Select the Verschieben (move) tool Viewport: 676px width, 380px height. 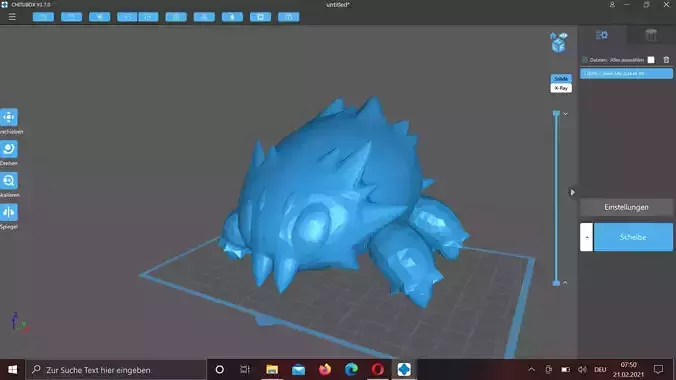9,117
